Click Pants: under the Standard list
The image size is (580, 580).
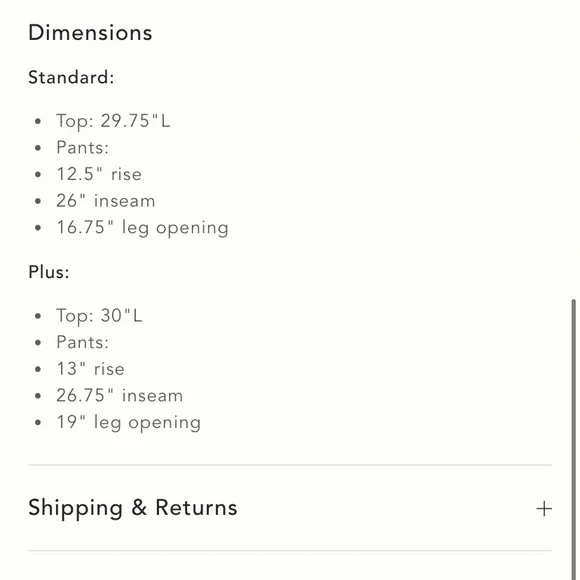[x=82, y=148]
